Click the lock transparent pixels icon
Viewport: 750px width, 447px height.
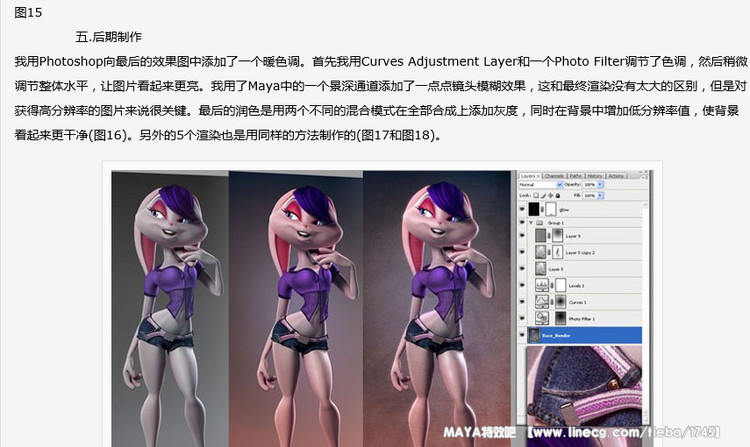pos(535,197)
